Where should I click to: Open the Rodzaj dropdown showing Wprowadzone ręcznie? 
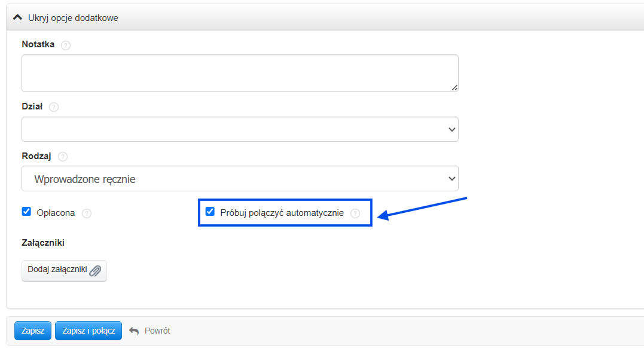(240, 179)
